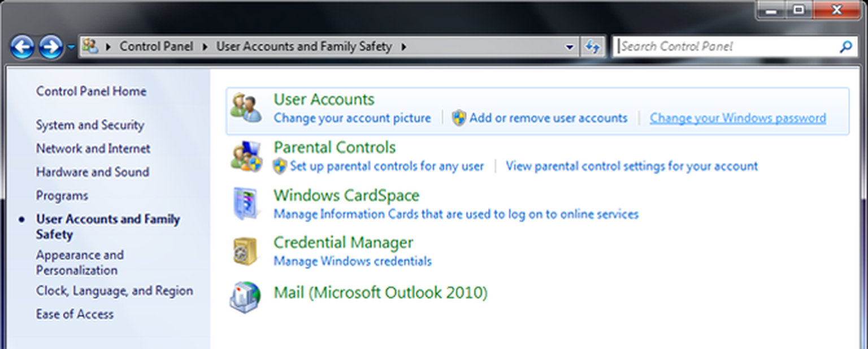
Task: Maximize the Control Panel window
Action: point(798,10)
